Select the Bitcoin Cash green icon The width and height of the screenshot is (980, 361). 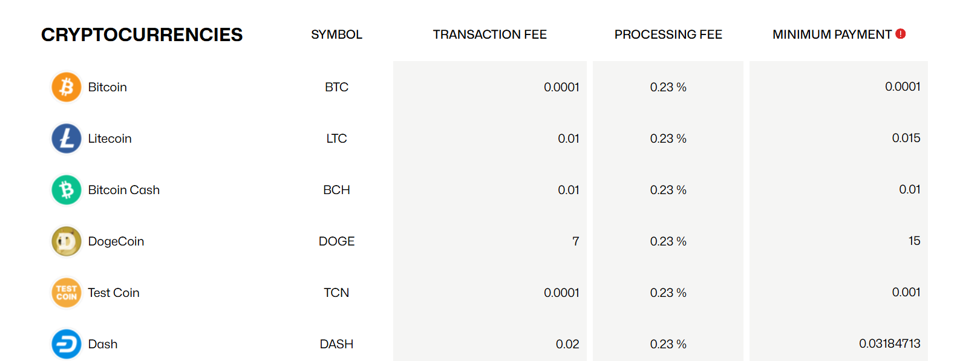coord(66,189)
